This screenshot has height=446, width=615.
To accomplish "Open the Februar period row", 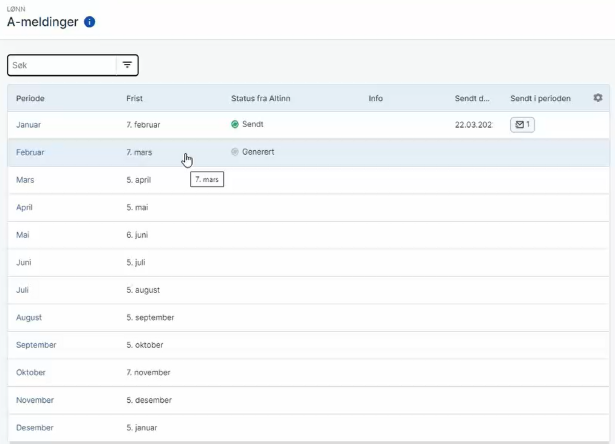I will pos(31,152).
